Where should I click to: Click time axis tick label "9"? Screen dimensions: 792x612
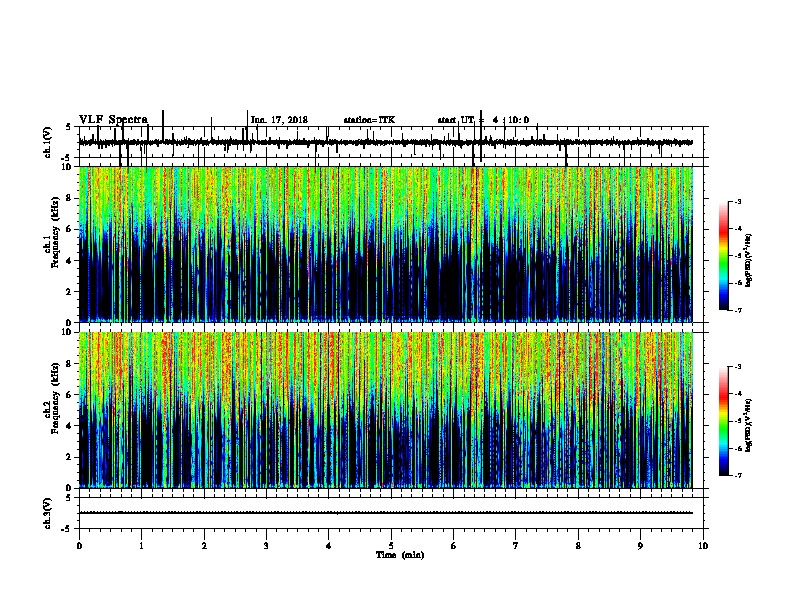(640, 546)
